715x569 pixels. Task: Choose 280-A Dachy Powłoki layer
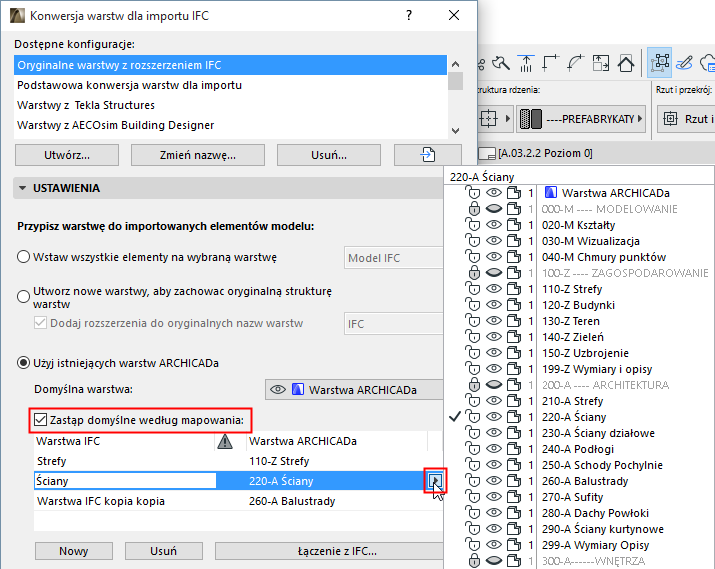pyautogui.click(x=595, y=513)
